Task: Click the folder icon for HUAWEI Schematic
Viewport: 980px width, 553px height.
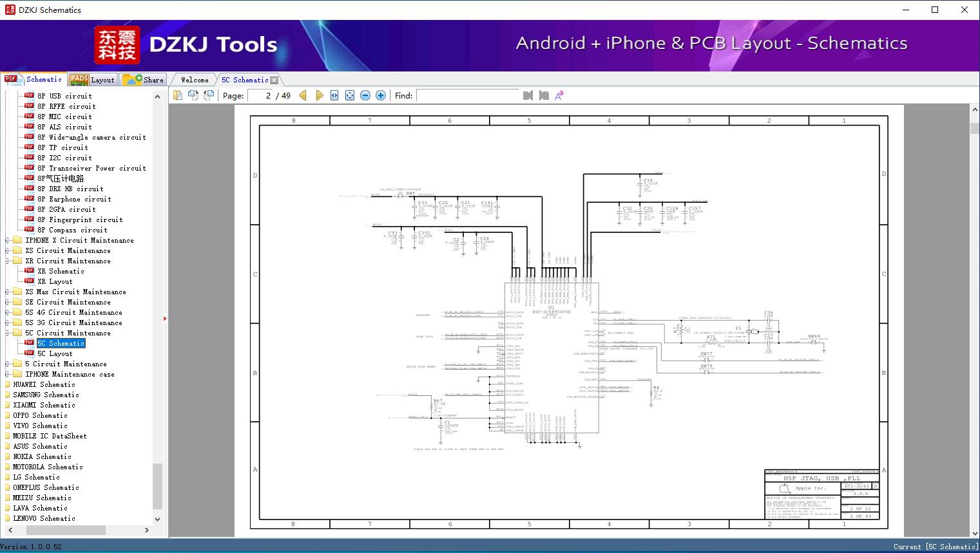Action: tap(8, 384)
